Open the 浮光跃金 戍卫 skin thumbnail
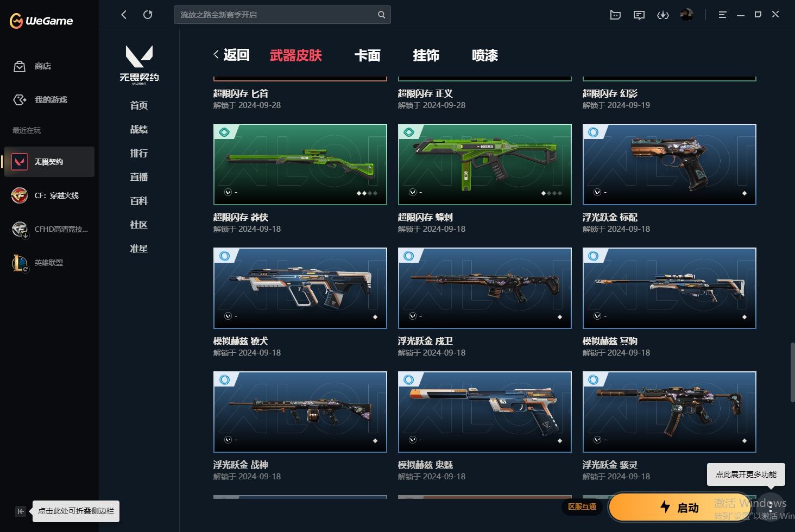Screen dimensions: 795x532 pos(485,288)
